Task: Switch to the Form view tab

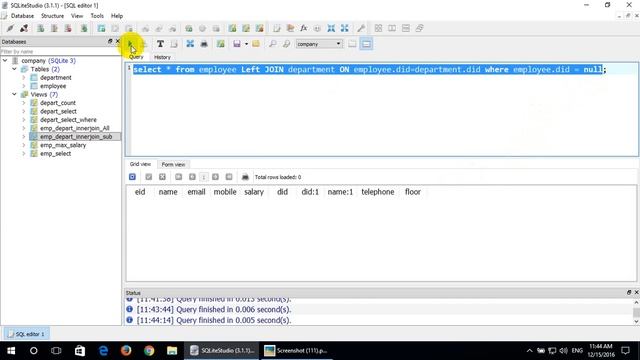Action: 173,164
